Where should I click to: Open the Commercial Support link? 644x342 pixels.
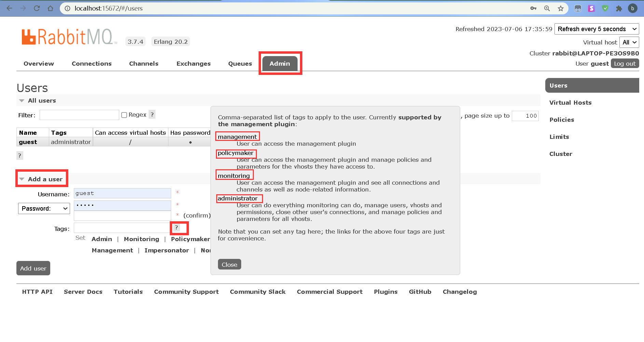coord(330,292)
